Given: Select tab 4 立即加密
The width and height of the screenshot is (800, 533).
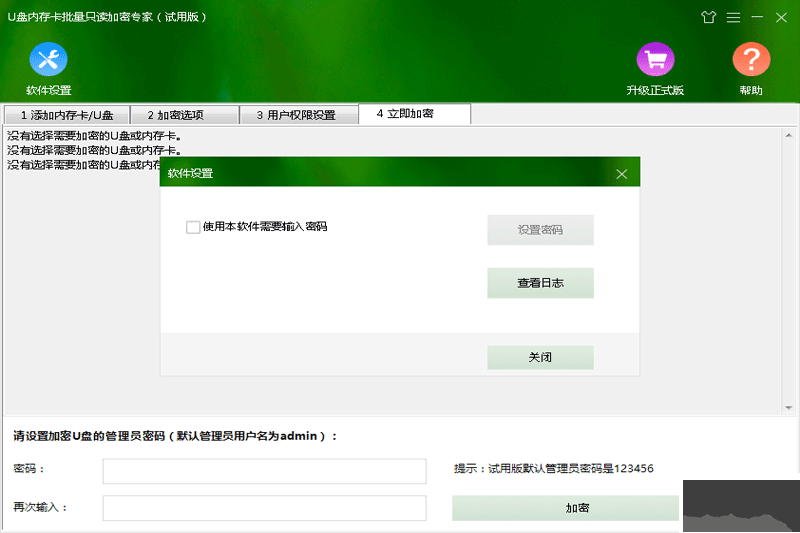Looking at the screenshot, I should coord(414,114).
